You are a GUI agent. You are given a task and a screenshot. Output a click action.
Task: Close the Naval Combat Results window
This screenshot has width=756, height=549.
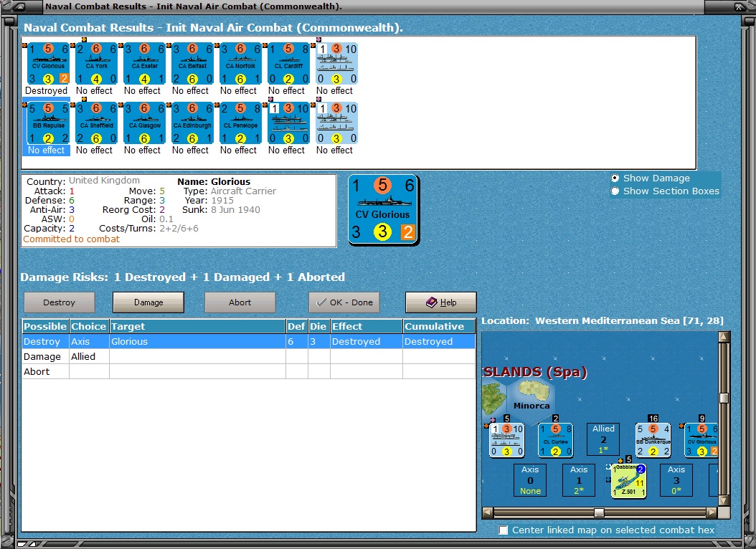pos(739,6)
